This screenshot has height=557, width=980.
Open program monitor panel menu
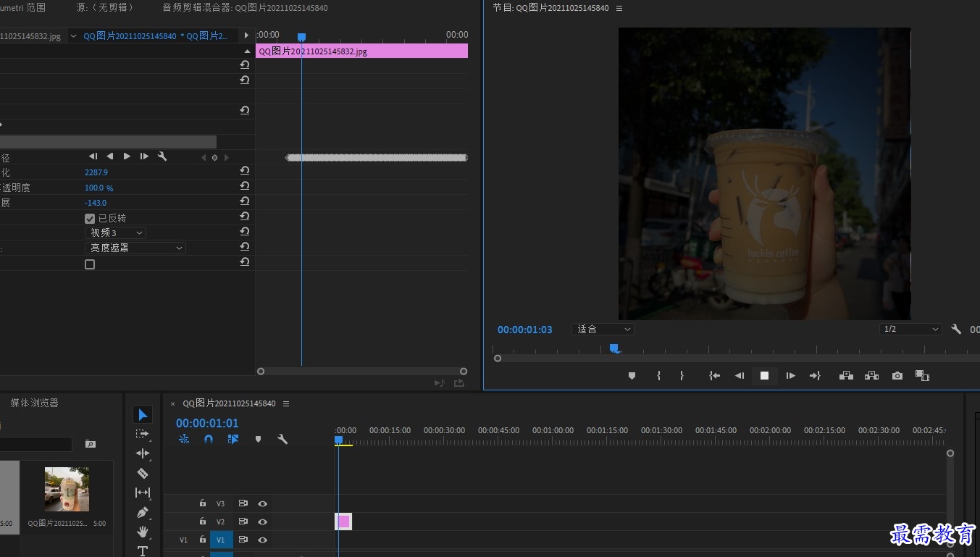tap(619, 8)
